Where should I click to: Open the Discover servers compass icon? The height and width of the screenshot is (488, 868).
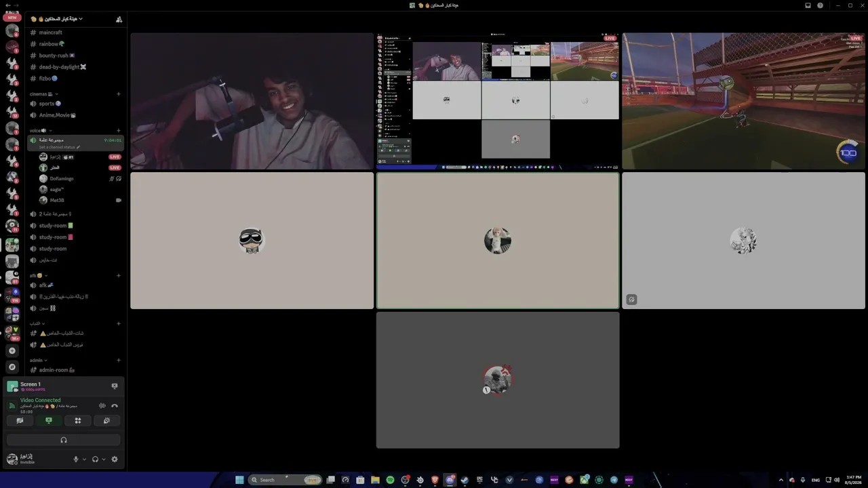(x=12, y=367)
